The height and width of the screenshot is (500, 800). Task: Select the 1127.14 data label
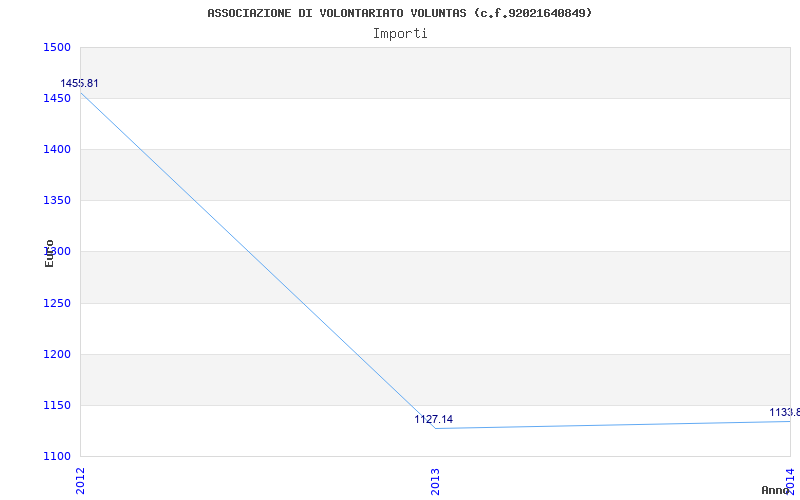(434, 419)
